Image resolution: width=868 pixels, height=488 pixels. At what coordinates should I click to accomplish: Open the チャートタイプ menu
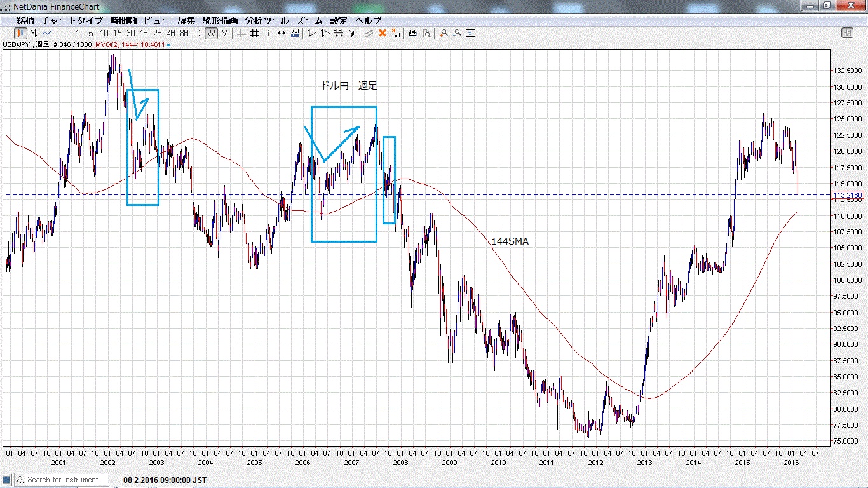(x=72, y=20)
